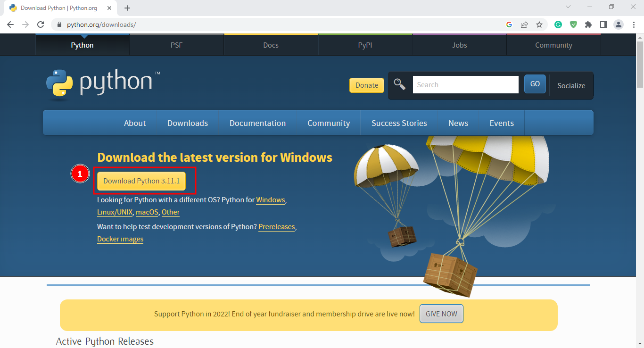Open the Docker images link

120,239
